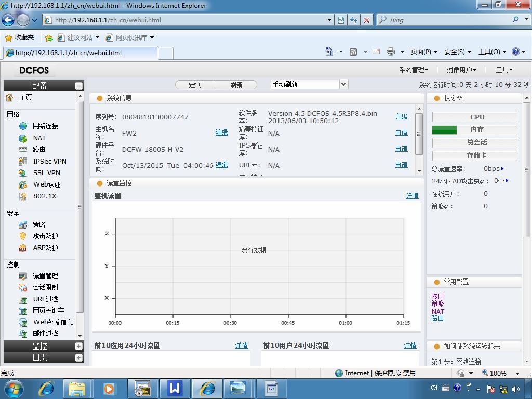Open the IPSec VPN icon
The width and height of the screenshot is (532, 399).
23,161
